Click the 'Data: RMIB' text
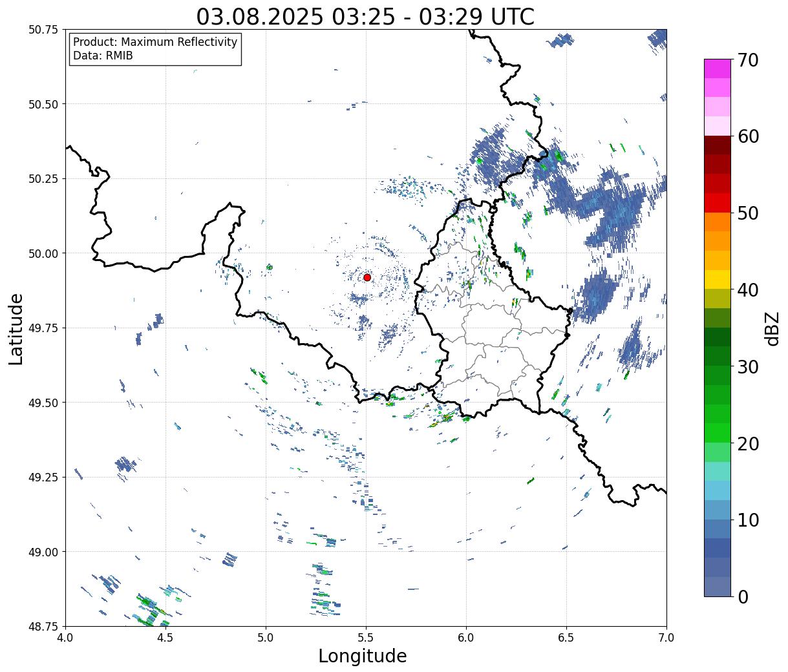This screenshot has width=788, height=672. 103,56
